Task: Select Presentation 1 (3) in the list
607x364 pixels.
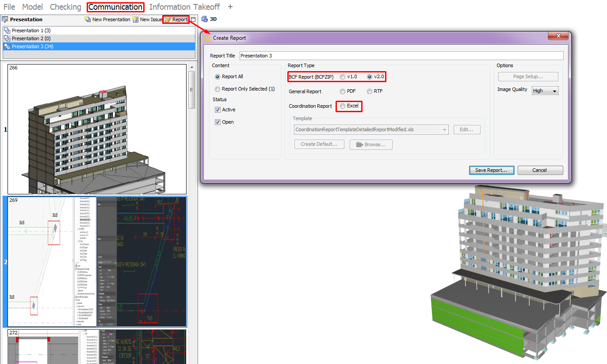Action: pyautogui.click(x=31, y=30)
